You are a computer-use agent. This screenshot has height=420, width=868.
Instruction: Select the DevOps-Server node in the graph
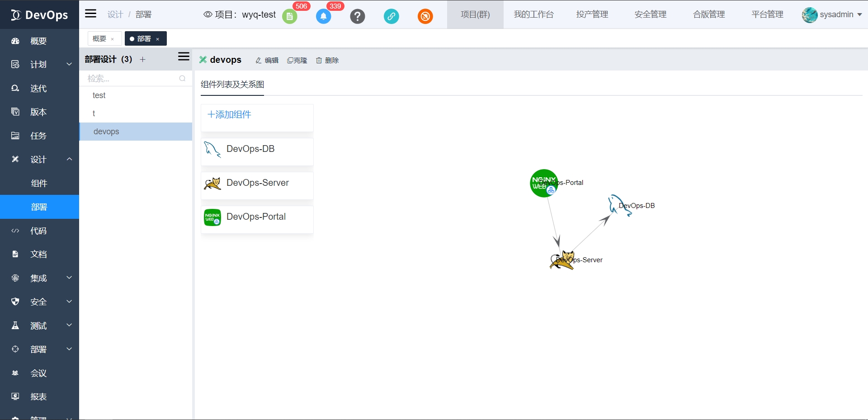[x=562, y=260]
